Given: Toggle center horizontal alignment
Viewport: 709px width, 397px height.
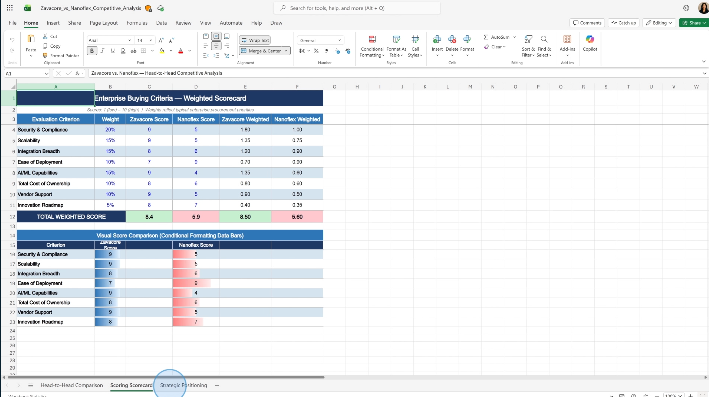Looking at the screenshot, I should 216,46.
